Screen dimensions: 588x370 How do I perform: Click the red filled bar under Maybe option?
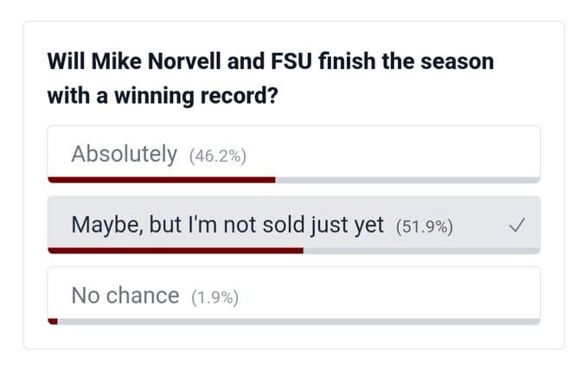point(175,251)
